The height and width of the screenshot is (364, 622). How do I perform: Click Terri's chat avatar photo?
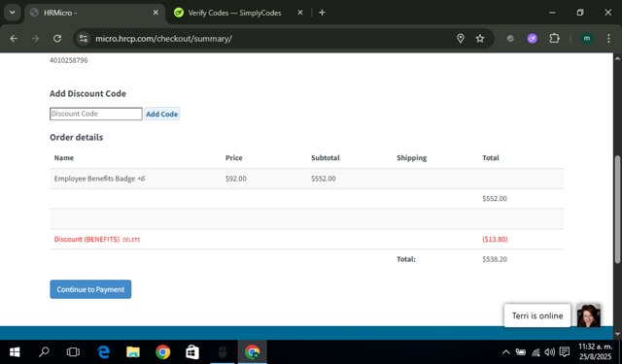point(589,315)
